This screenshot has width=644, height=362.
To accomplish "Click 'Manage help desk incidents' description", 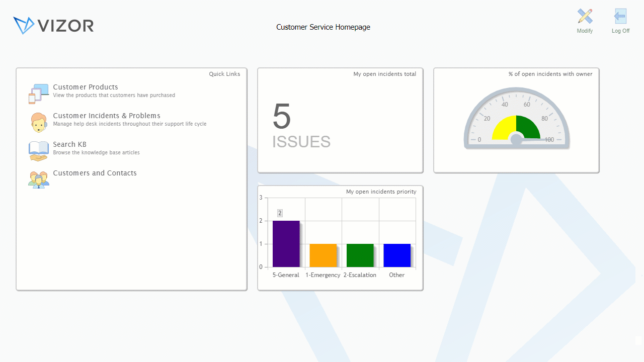I will click(130, 124).
